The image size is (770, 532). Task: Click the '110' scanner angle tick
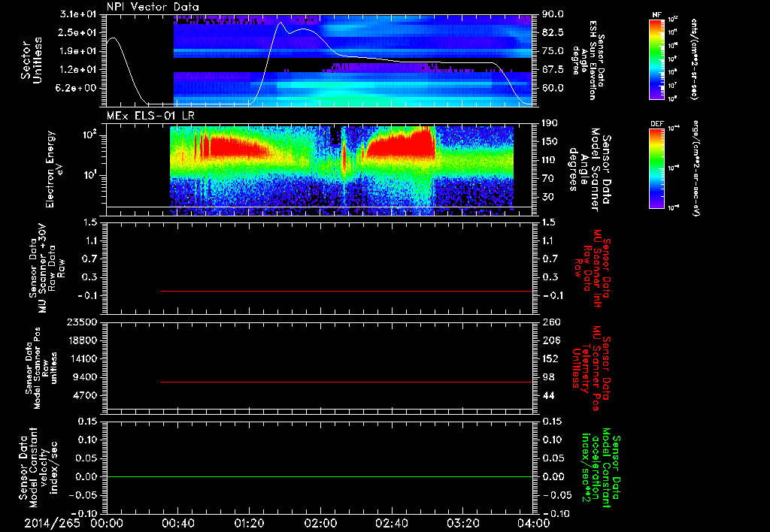coord(550,160)
